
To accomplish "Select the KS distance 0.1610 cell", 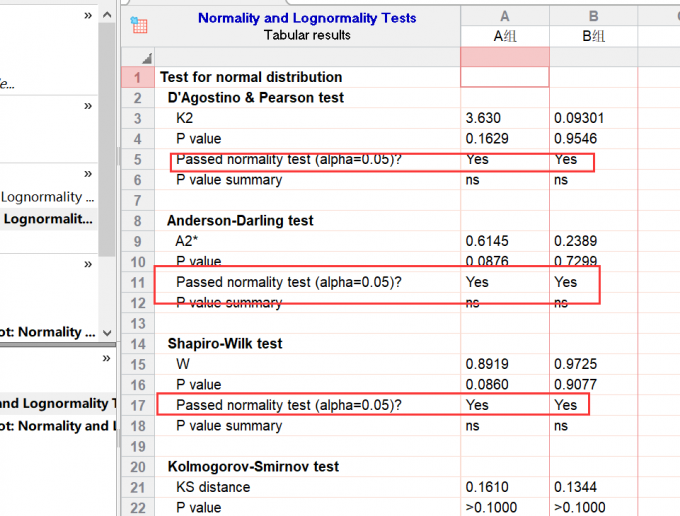I will point(504,487).
